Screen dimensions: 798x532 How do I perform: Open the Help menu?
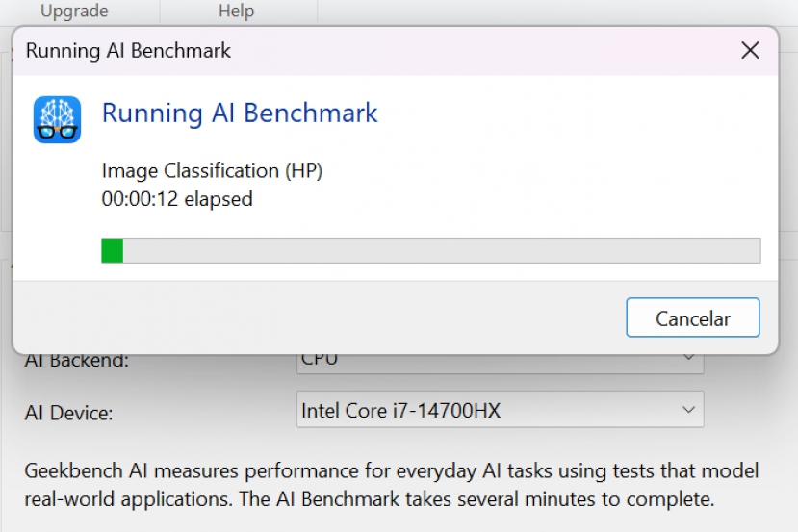point(236,11)
